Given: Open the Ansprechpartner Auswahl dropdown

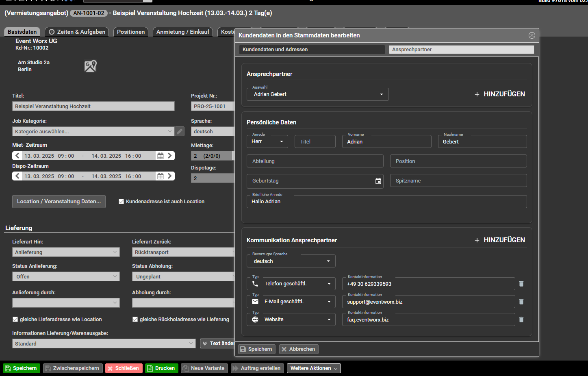Looking at the screenshot, I should point(318,94).
